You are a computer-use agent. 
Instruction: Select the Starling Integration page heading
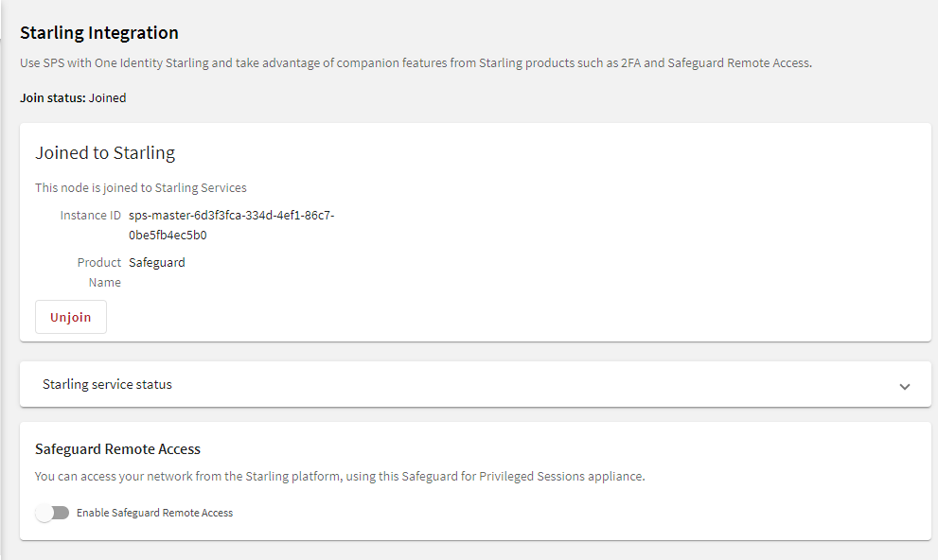[99, 33]
